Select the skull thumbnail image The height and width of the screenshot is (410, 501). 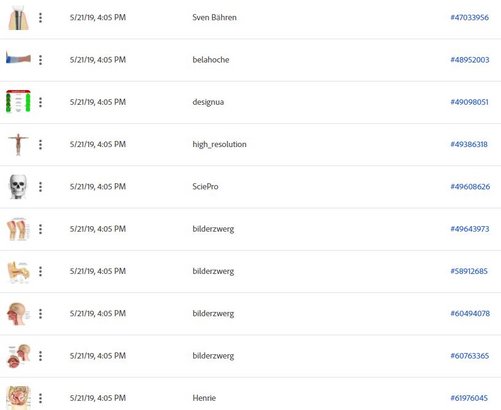18,187
